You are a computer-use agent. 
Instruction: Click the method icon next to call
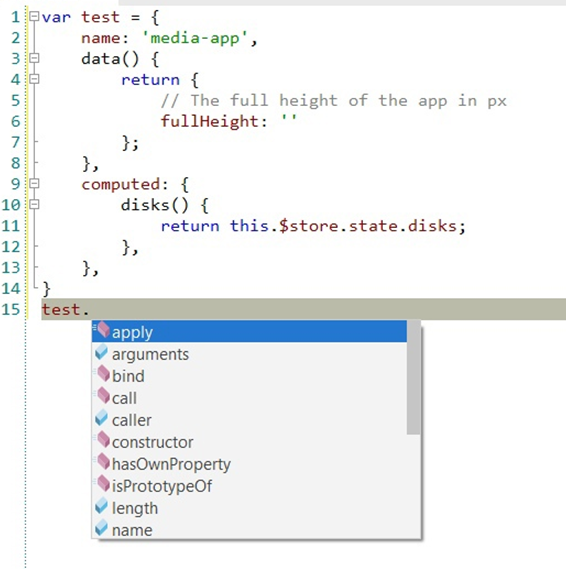(x=103, y=395)
